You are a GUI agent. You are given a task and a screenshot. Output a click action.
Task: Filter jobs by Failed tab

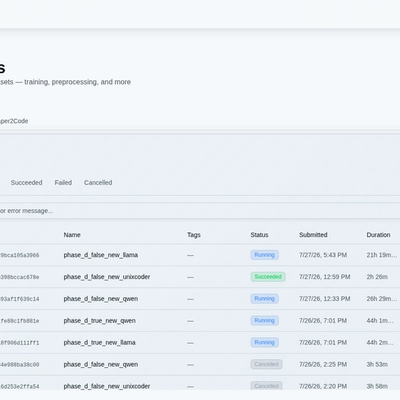63,183
